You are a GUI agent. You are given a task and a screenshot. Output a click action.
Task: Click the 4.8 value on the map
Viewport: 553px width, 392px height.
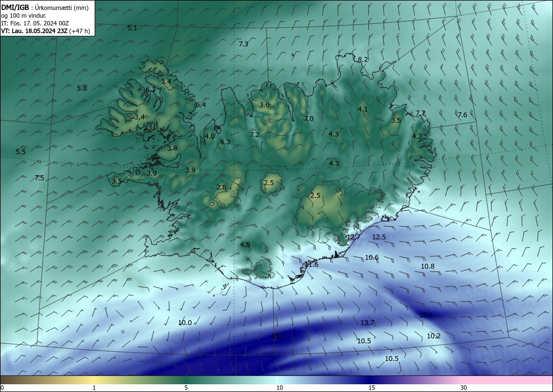tap(245, 244)
